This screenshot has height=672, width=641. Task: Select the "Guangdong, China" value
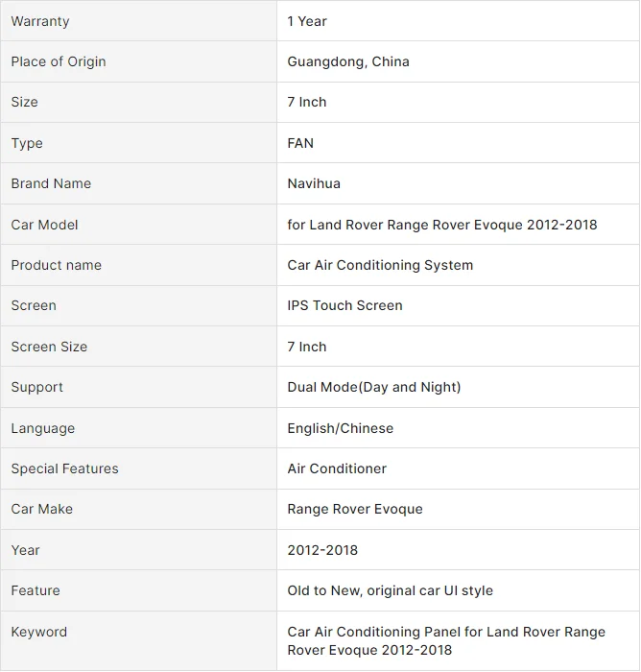[348, 61]
